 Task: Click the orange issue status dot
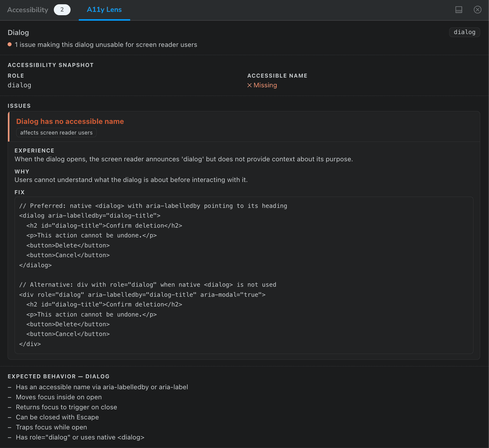[x=10, y=44]
